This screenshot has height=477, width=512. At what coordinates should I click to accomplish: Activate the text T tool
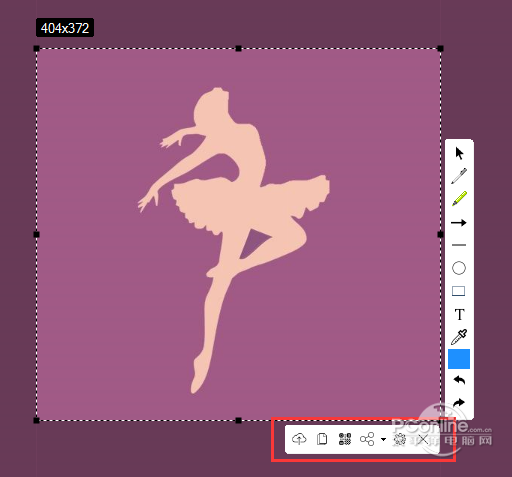tap(459, 314)
